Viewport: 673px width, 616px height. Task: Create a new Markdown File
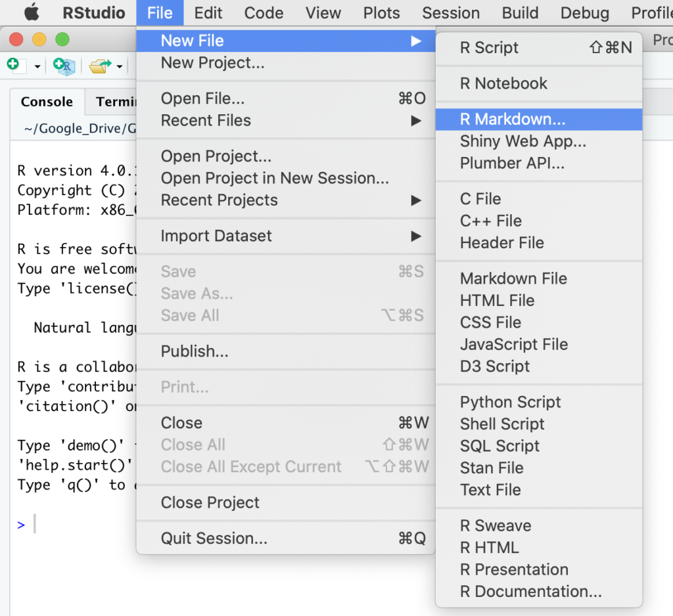(539, 279)
